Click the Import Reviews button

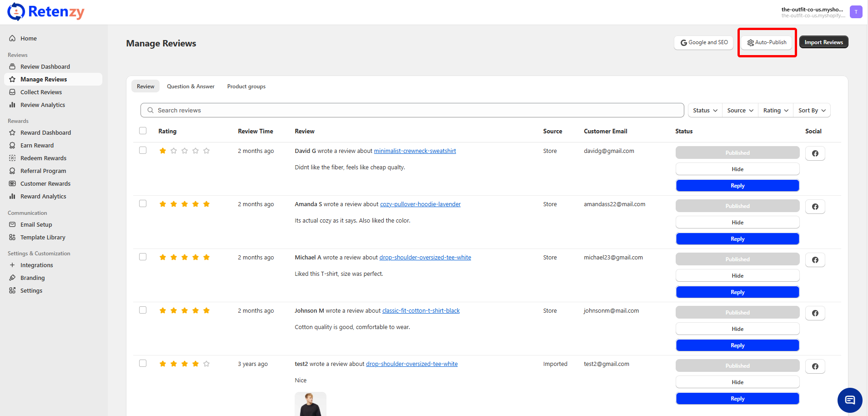coord(823,42)
